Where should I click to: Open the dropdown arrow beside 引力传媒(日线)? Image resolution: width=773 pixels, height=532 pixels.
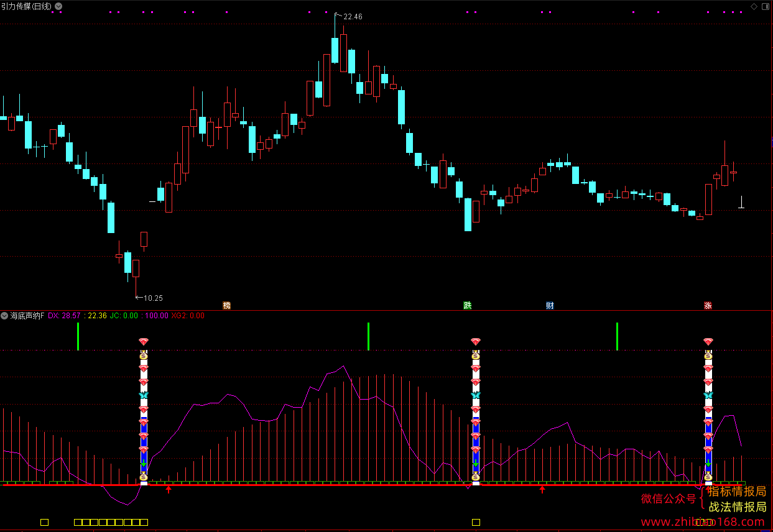58,6
